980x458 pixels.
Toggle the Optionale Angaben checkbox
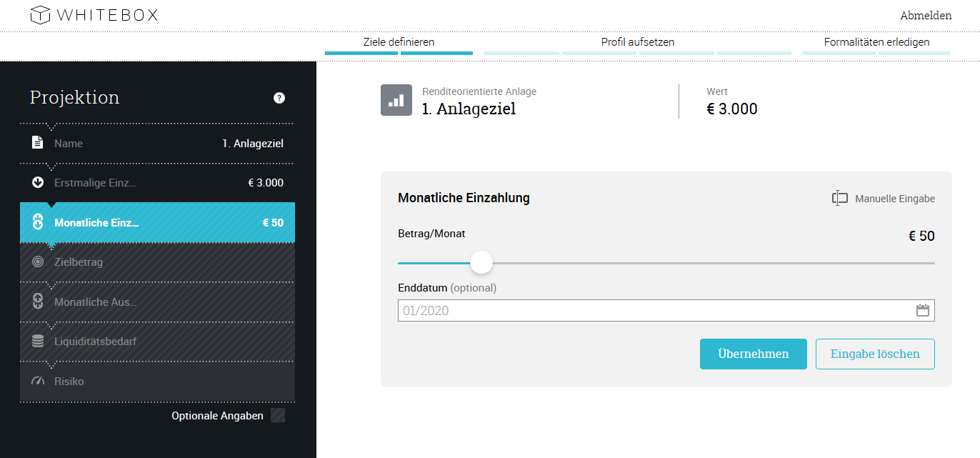[x=278, y=415]
